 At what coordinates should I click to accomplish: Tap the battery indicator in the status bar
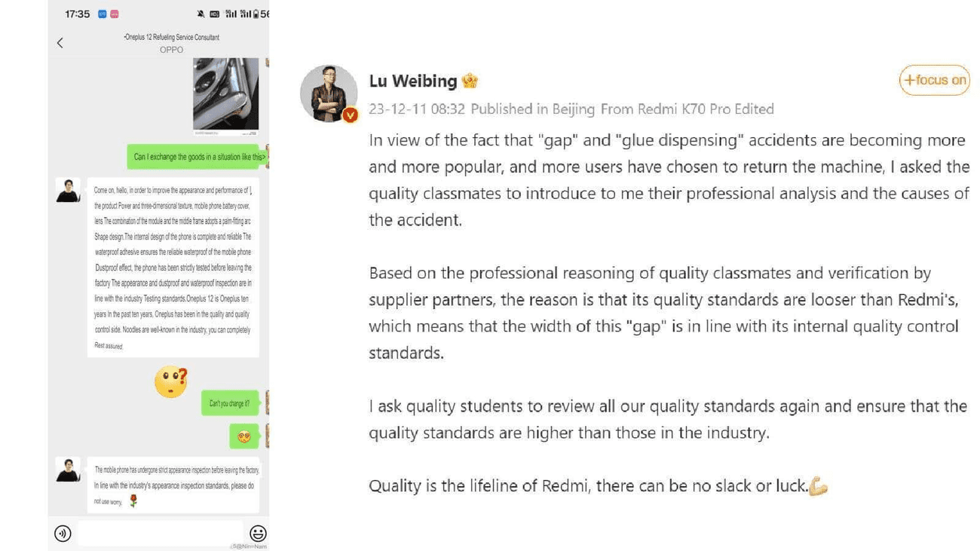coord(258,14)
